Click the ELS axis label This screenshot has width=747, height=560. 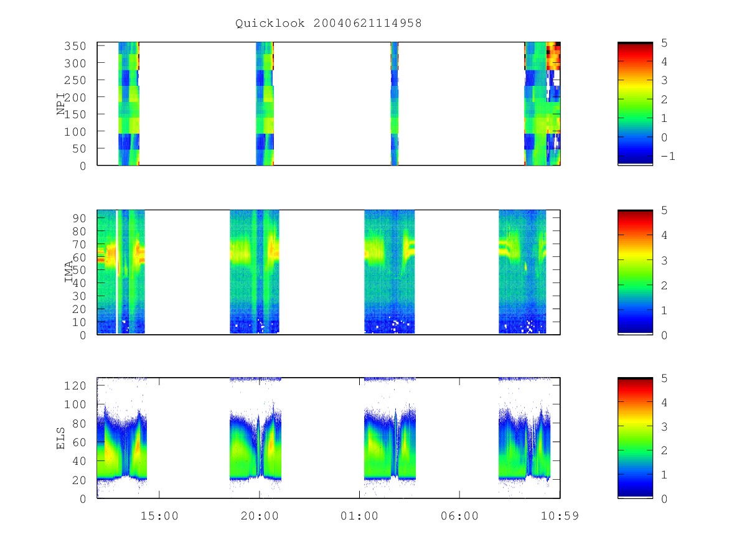click(x=61, y=438)
